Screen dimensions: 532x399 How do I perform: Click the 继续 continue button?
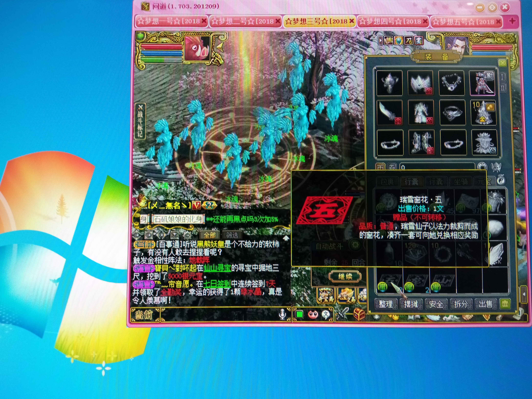point(345,277)
